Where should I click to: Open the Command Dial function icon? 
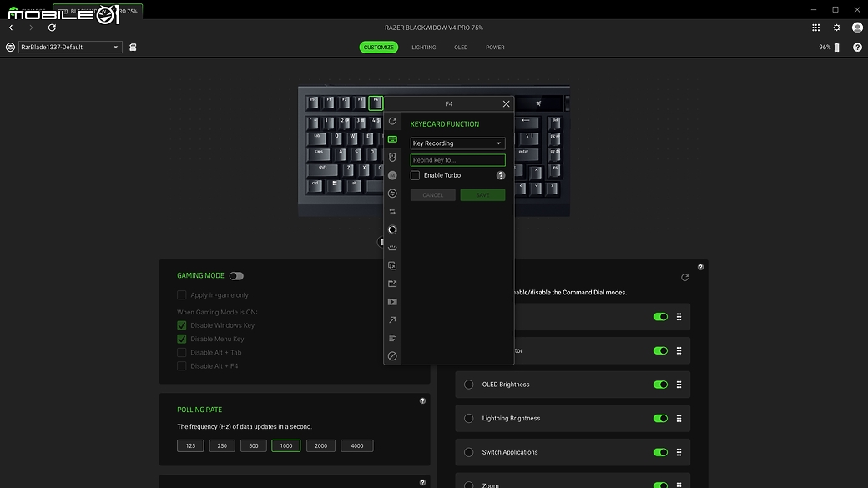(392, 229)
